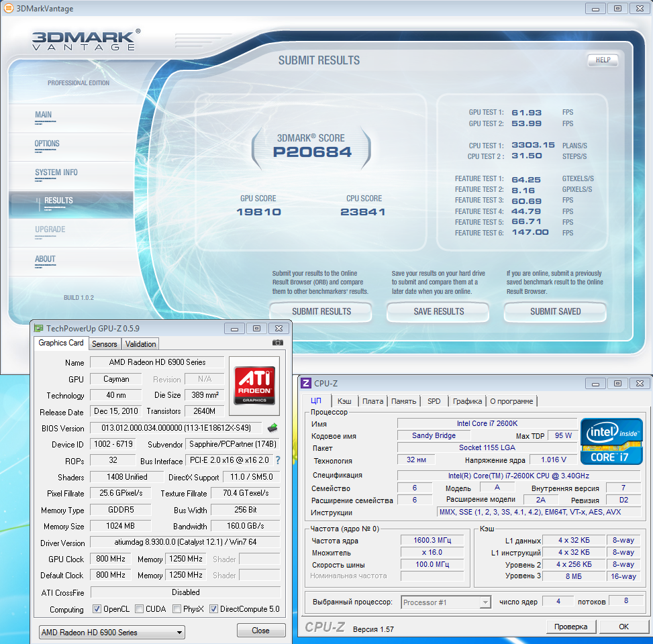Maximize the 3DMarkVantage window
The image size is (653, 644).
(x=617, y=8)
